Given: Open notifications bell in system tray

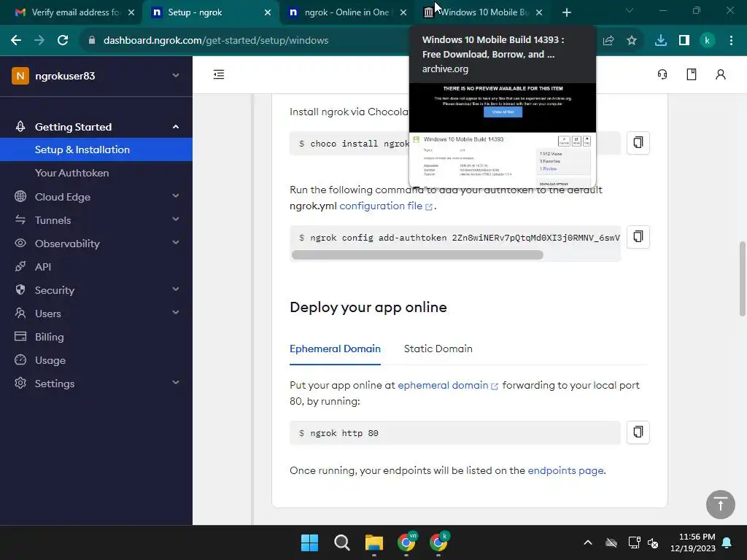Looking at the screenshot, I should click(x=727, y=542).
